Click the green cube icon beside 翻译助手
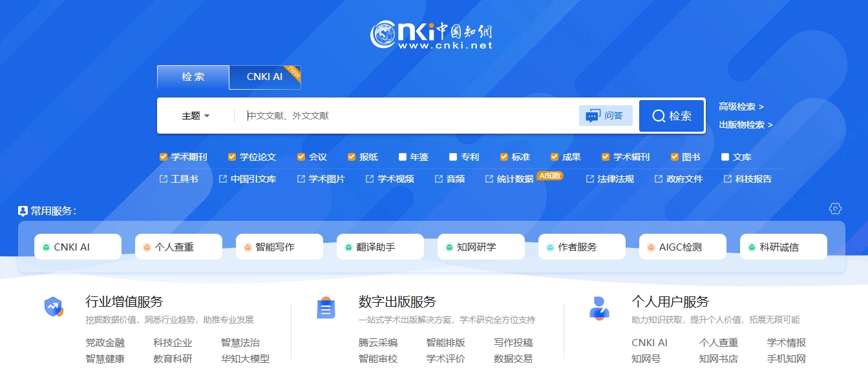This screenshot has height=390, width=868. pyautogui.click(x=348, y=247)
